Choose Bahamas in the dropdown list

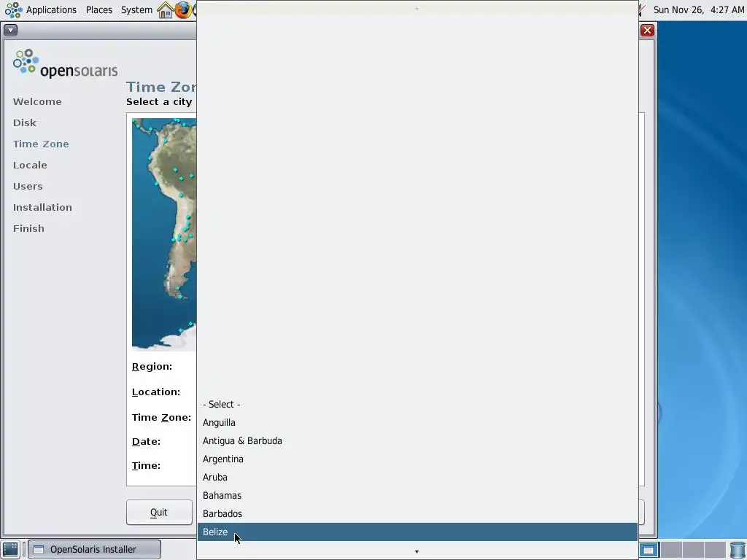(x=417, y=495)
